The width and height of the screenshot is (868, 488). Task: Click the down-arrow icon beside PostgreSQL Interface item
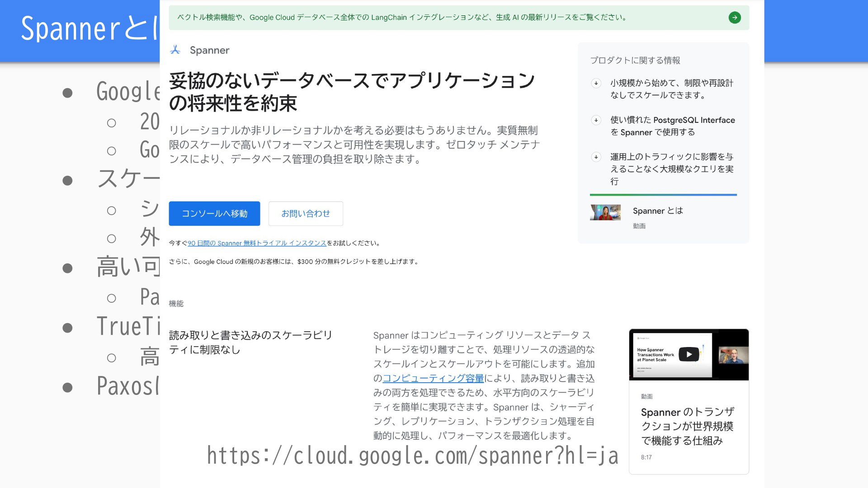tap(596, 120)
